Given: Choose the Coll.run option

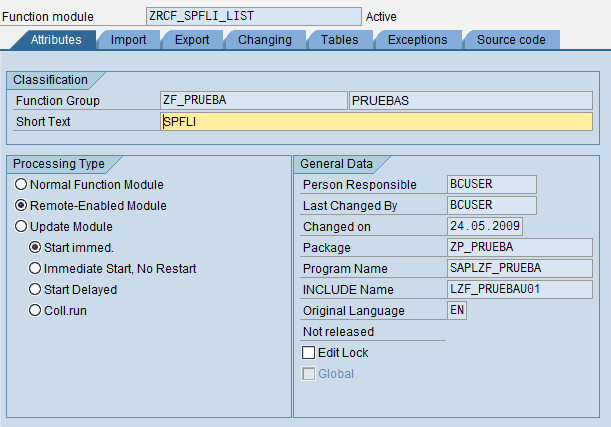Looking at the screenshot, I should [x=35, y=311].
